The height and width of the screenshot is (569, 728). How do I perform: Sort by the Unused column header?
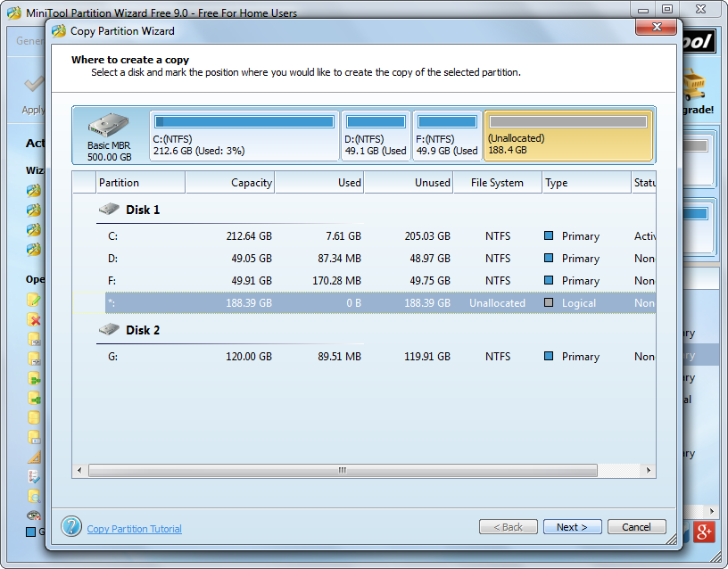point(409,183)
